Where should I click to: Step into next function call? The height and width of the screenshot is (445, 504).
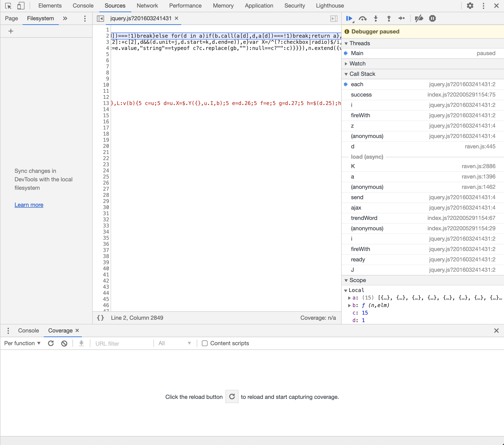click(x=376, y=19)
